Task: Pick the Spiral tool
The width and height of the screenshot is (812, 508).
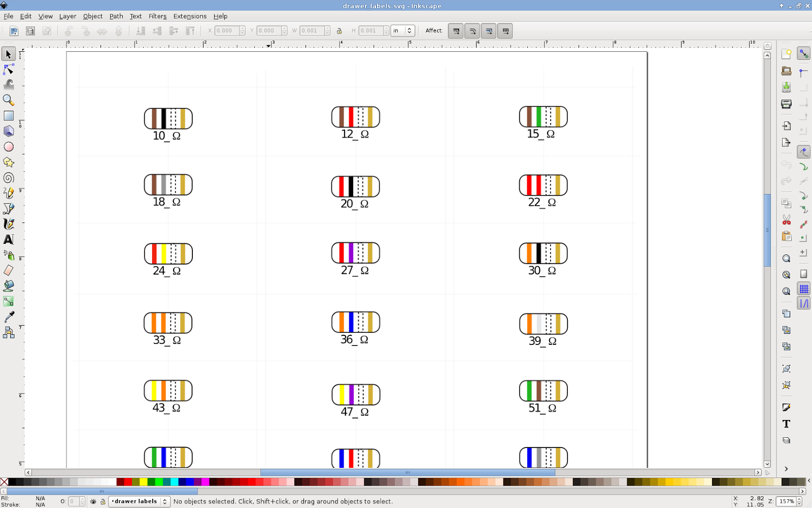Action: (9, 178)
